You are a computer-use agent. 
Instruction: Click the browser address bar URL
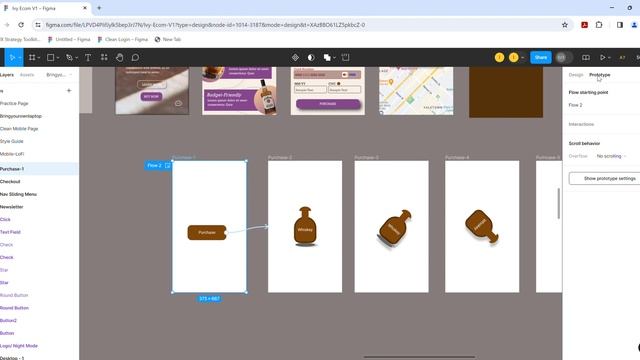(205, 25)
